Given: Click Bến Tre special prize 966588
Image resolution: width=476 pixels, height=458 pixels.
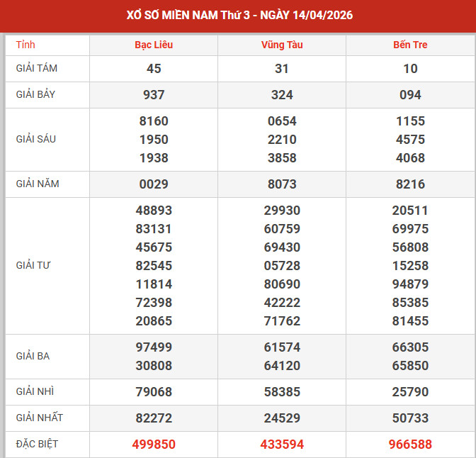Looking at the screenshot, I should click(410, 445).
